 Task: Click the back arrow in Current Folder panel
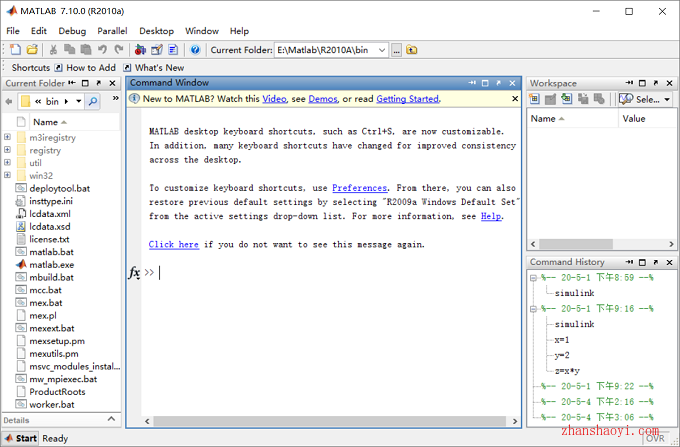click(9, 101)
